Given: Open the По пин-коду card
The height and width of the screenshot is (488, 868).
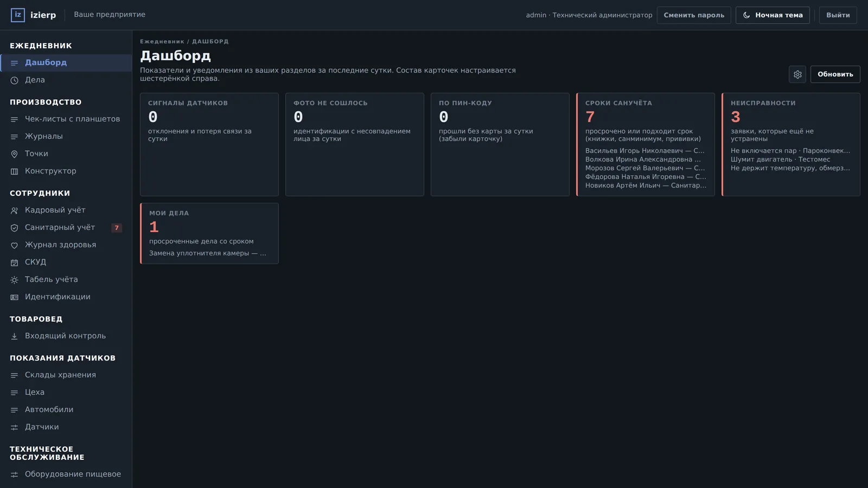Looking at the screenshot, I should point(500,144).
